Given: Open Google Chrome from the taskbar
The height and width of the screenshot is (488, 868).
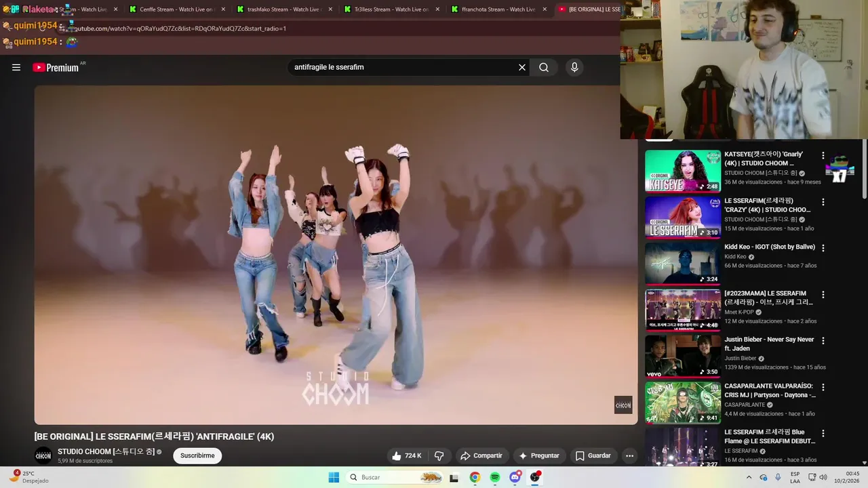Looking at the screenshot, I should point(475,477).
